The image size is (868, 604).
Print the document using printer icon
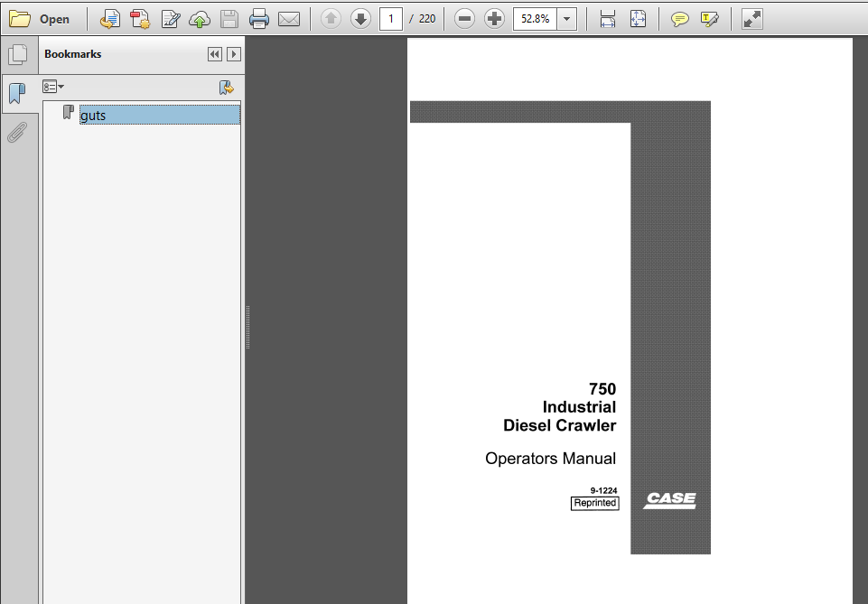259,19
